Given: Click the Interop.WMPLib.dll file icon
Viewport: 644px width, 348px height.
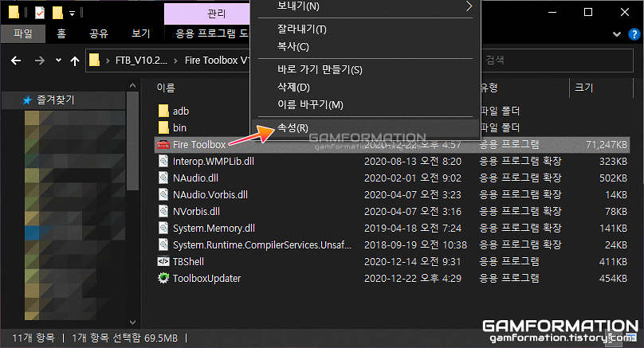Looking at the screenshot, I should 163,161.
